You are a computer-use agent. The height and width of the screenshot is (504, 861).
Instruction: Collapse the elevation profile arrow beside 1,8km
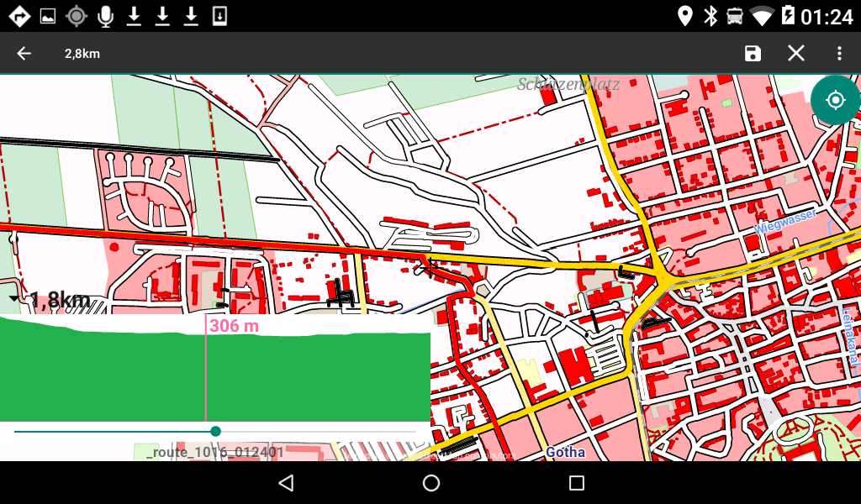pos(14,300)
